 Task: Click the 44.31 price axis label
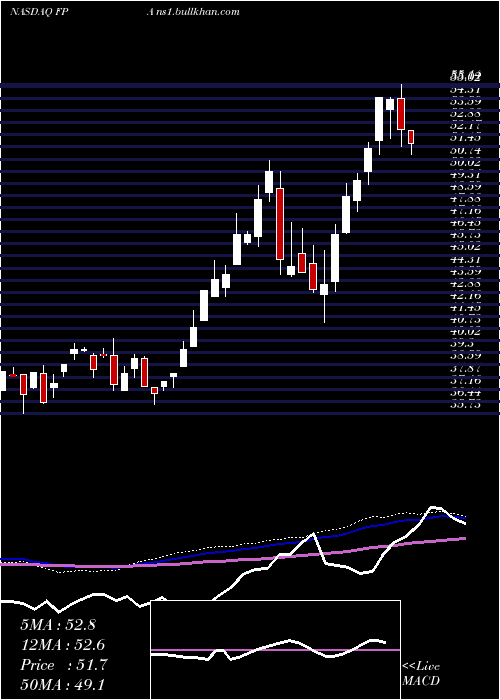(x=465, y=259)
